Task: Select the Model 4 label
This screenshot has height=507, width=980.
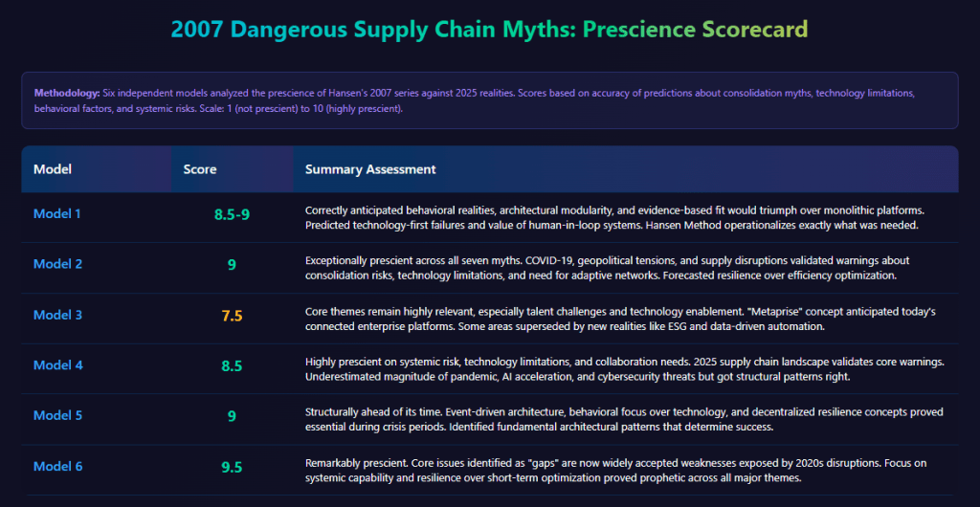Action: [x=57, y=365]
